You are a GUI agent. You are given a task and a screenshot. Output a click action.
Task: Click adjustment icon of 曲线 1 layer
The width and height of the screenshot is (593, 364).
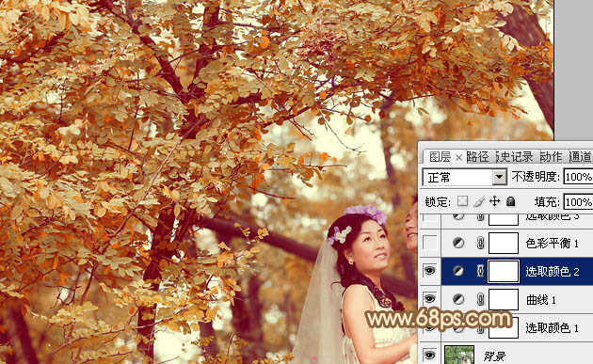pos(458,300)
